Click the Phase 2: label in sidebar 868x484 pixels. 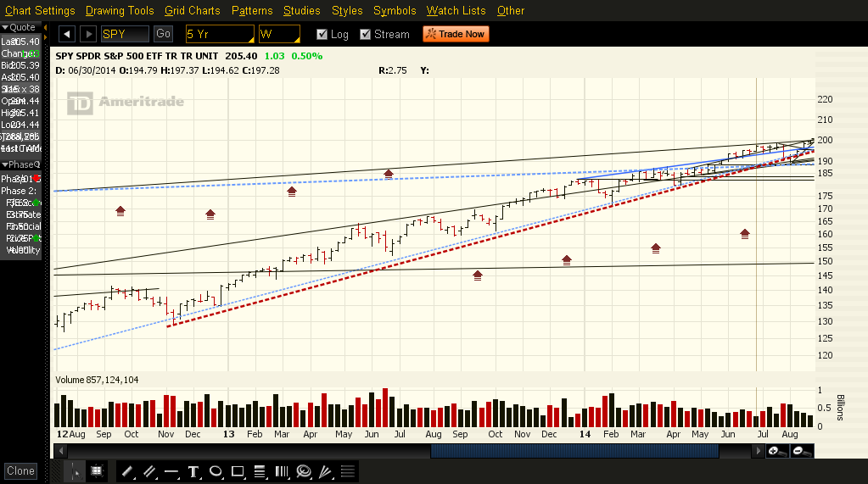tap(19, 191)
